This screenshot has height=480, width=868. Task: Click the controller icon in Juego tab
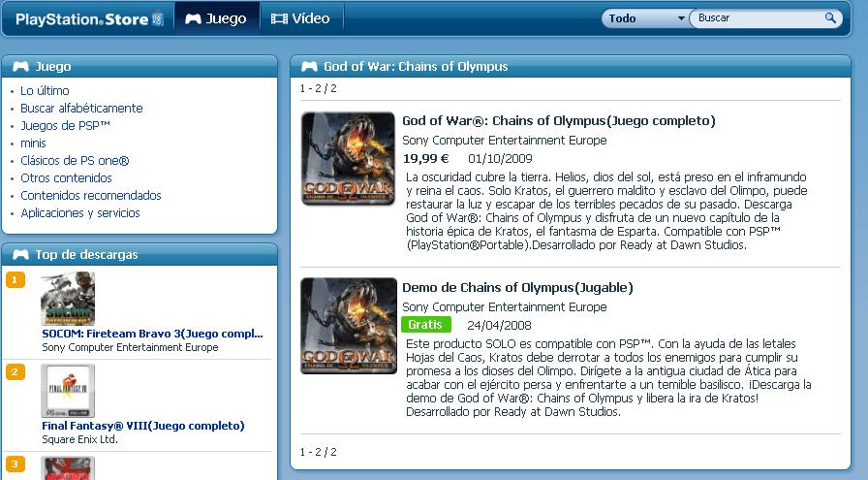pos(193,18)
